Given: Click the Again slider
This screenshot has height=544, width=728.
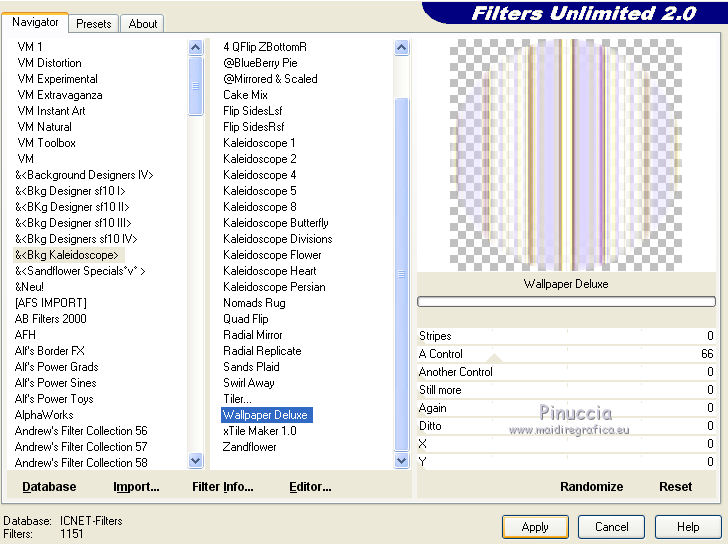Looking at the screenshot, I should pos(566,408).
